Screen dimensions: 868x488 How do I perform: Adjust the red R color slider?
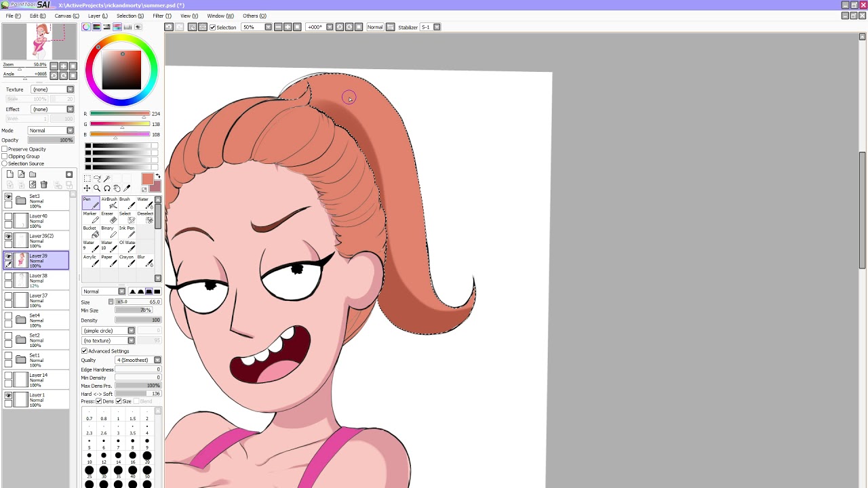point(120,114)
